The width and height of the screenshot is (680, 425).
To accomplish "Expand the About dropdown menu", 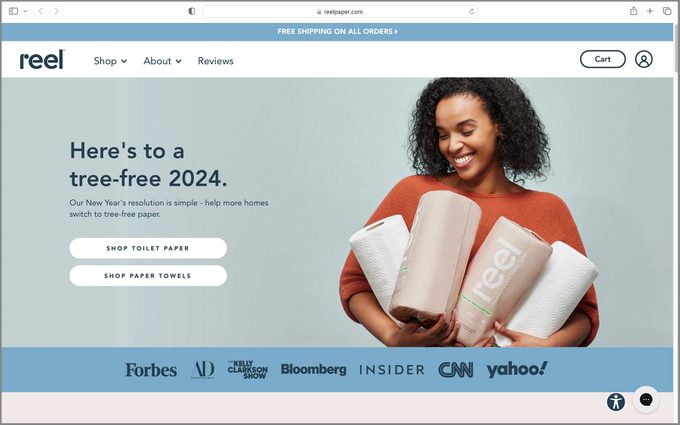I will [x=162, y=61].
